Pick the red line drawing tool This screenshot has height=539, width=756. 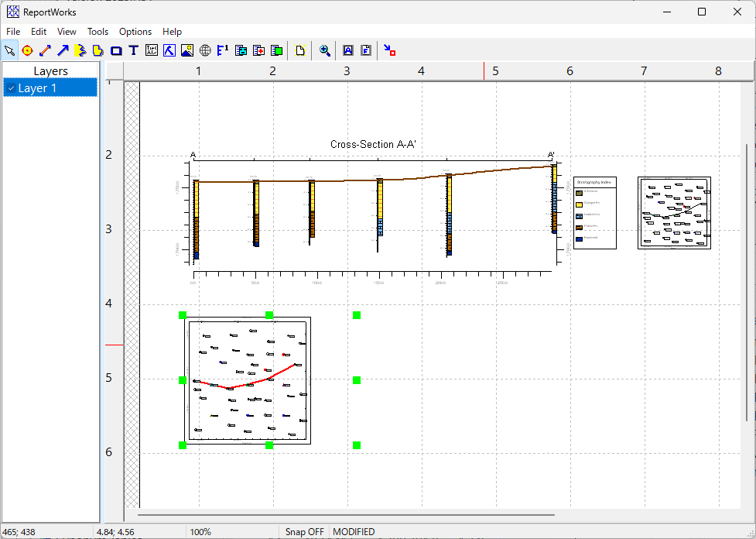click(45, 50)
